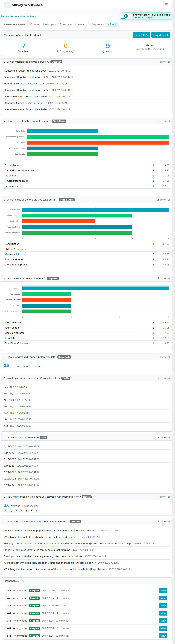Viewport: 175px width, 644px height.
Task: Click the 'Handing the house keys' answer text
Action: click(37, 550)
